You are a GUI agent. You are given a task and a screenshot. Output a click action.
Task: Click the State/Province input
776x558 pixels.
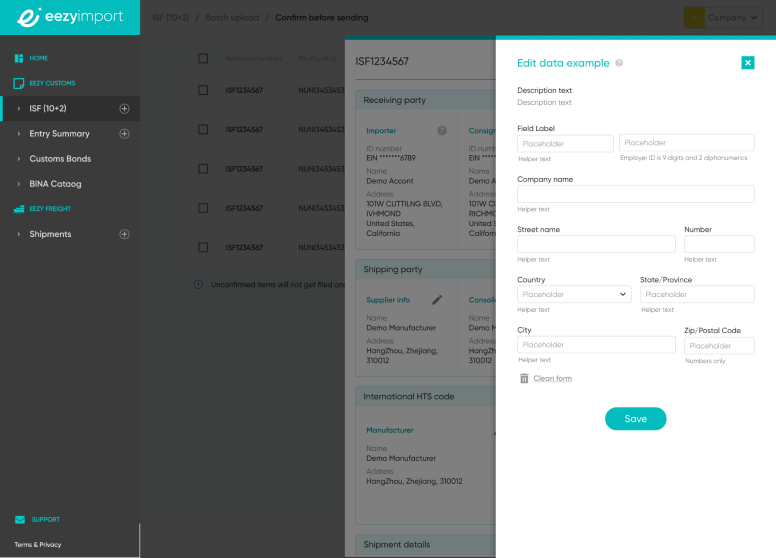pyautogui.click(x=697, y=294)
